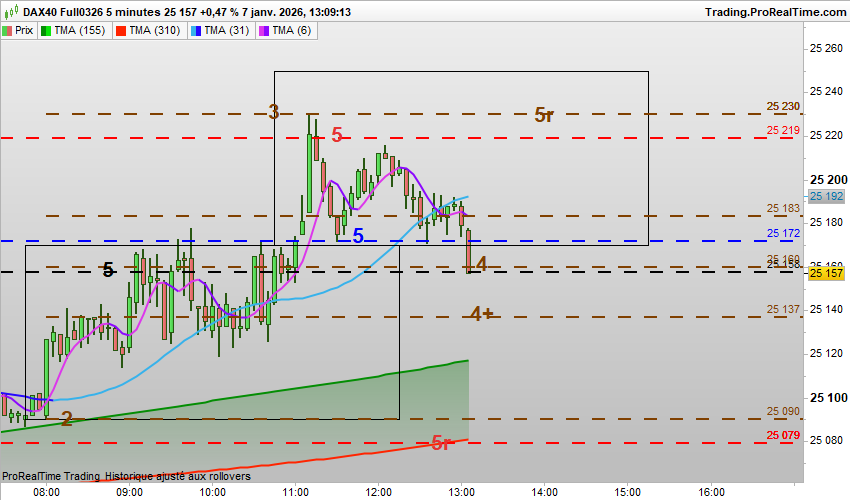Click the yellow 25 157 current price tag
This screenshot has height=500, width=850.
click(826, 273)
